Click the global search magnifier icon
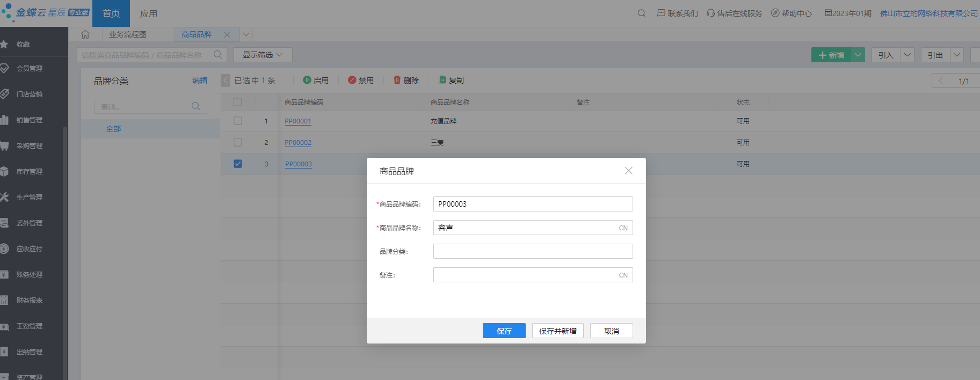The width and height of the screenshot is (980, 380). (x=641, y=13)
